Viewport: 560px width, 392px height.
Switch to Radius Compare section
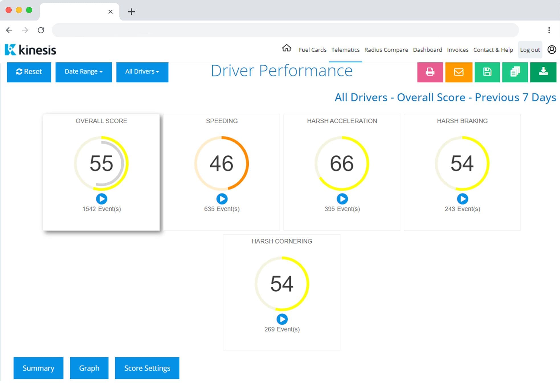[386, 50]
